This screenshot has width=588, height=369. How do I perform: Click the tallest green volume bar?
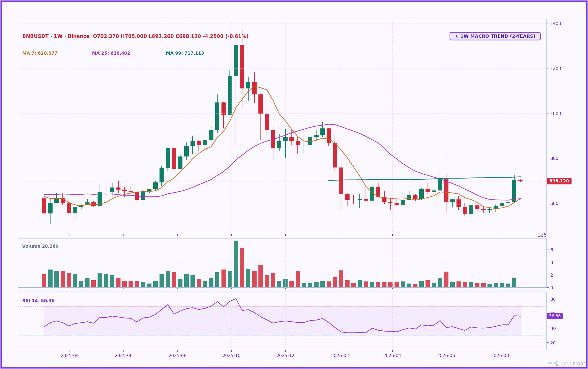(x=236, y=264)
